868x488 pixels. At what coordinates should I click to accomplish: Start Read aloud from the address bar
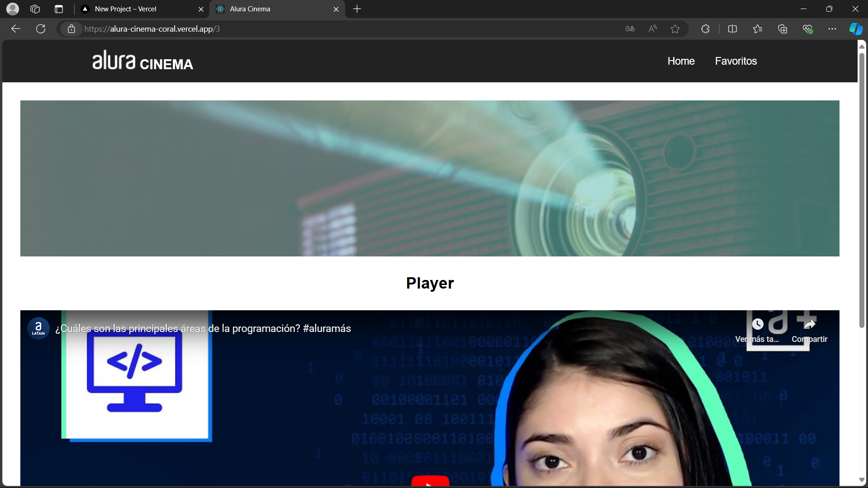click(652, 29)
